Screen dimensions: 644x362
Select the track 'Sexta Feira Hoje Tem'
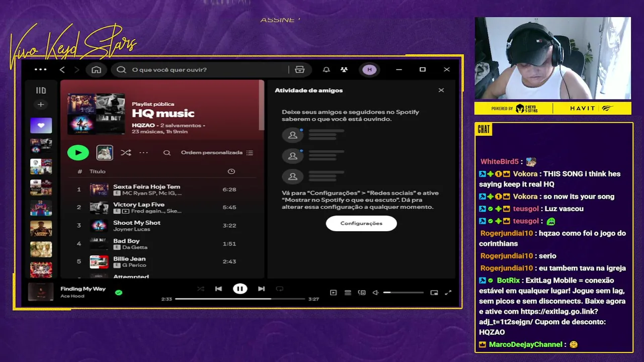tap(162, 190)
